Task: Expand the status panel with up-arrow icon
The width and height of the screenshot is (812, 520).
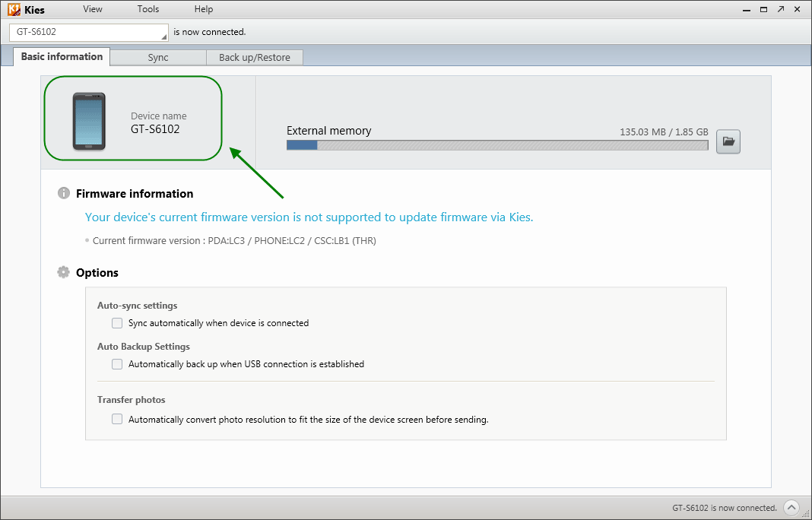Action: 791,508
